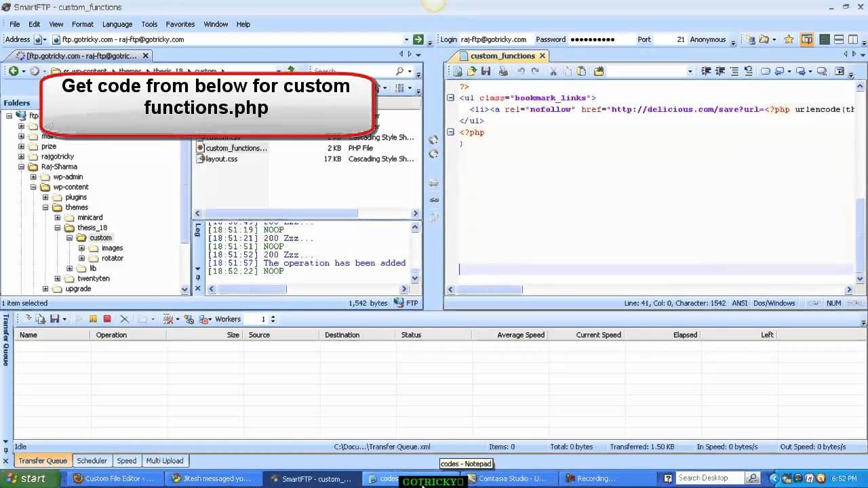
Task: Click the Print icon in editor toolbar
Action: point(502,71)
